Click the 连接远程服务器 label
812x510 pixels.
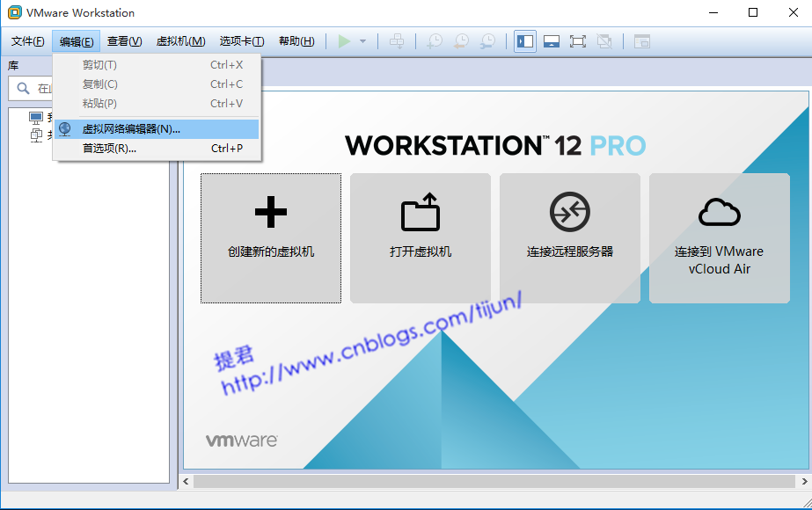pyautogui.click(x=570, y=252)
